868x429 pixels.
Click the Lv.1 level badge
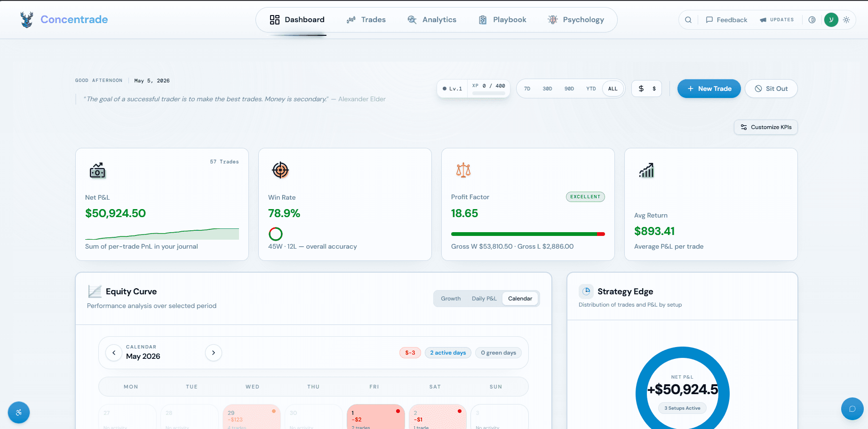click(x=453, y=89)
